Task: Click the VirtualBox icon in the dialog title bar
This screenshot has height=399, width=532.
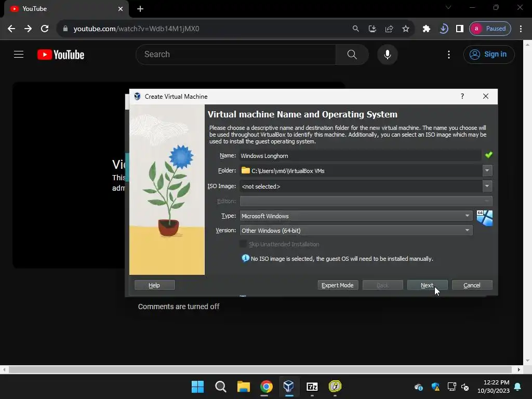Action: (137, 96)
